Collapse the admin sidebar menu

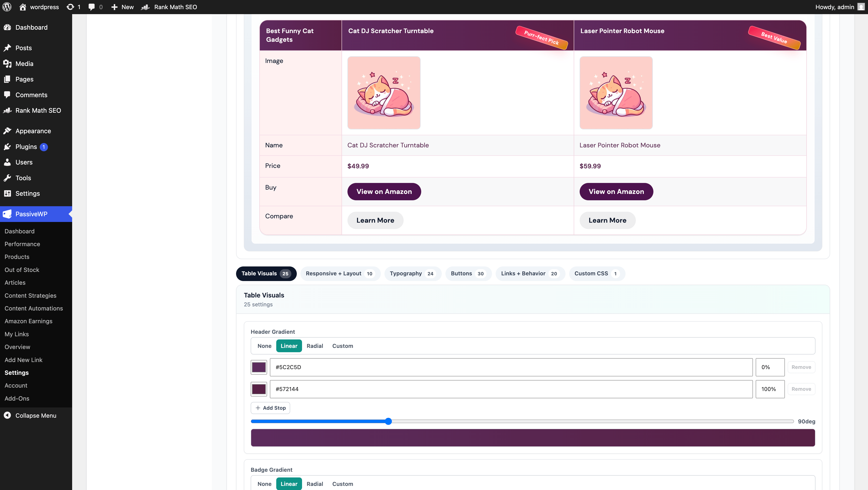pyautogui.click(x=35, y=415)
